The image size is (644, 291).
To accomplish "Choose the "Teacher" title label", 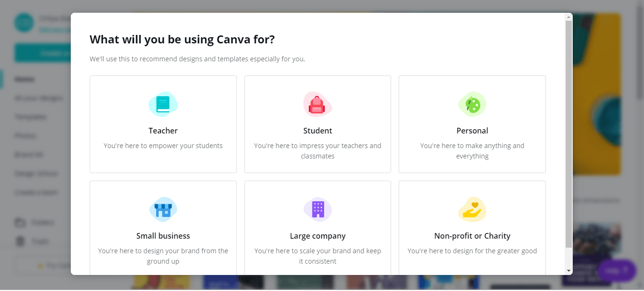I will (163, 131).
